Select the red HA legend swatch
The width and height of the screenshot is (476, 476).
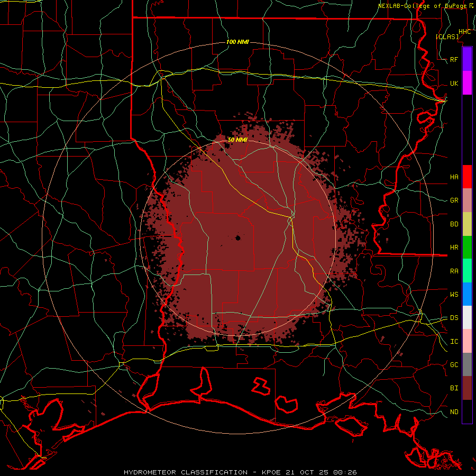point(467,177)
